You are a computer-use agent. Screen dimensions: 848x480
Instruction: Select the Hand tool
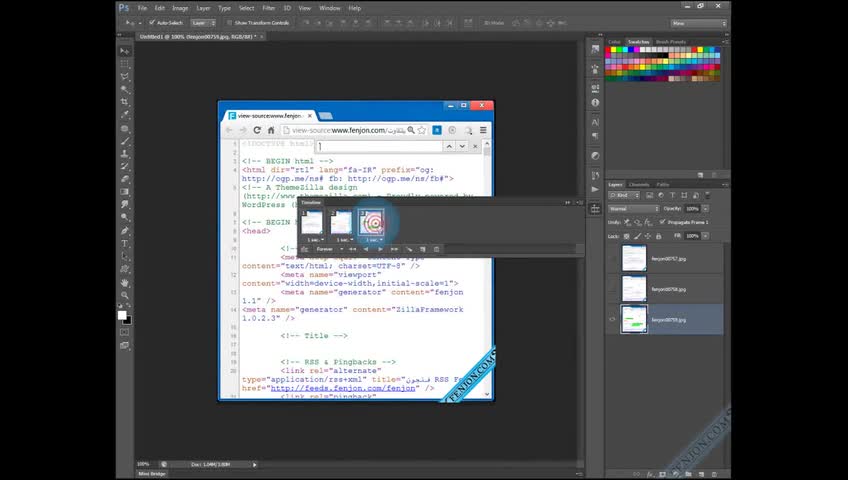[x=125, y=282]
